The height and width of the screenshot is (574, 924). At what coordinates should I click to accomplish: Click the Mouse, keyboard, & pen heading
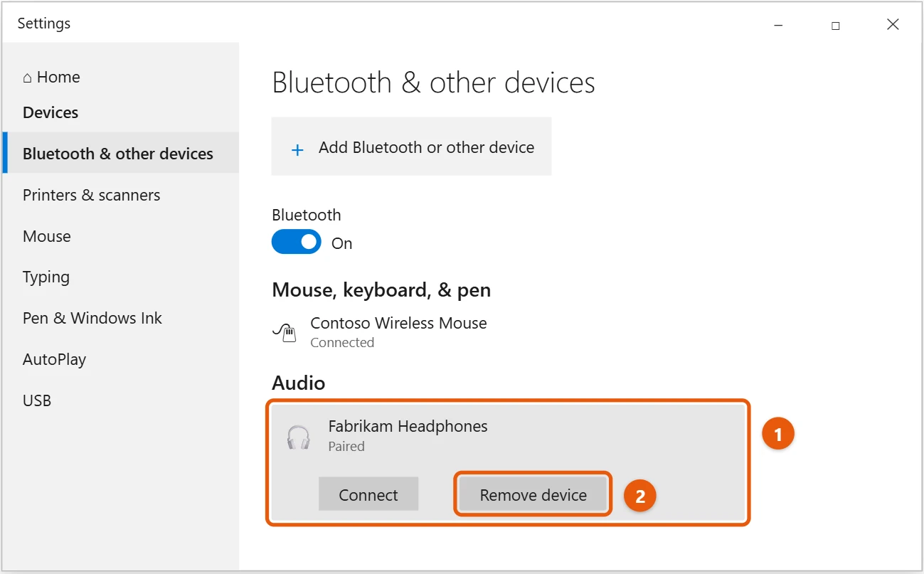[381, 290]
